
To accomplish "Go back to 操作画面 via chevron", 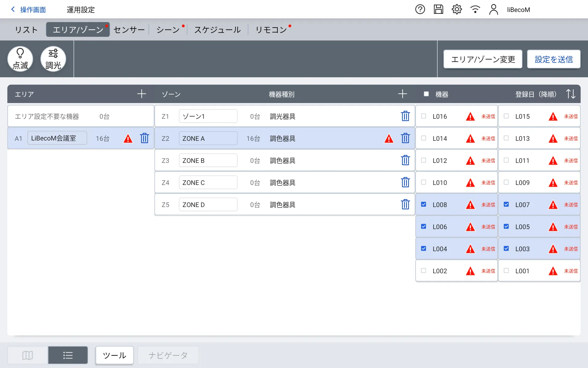I will (x=13, y=10).
